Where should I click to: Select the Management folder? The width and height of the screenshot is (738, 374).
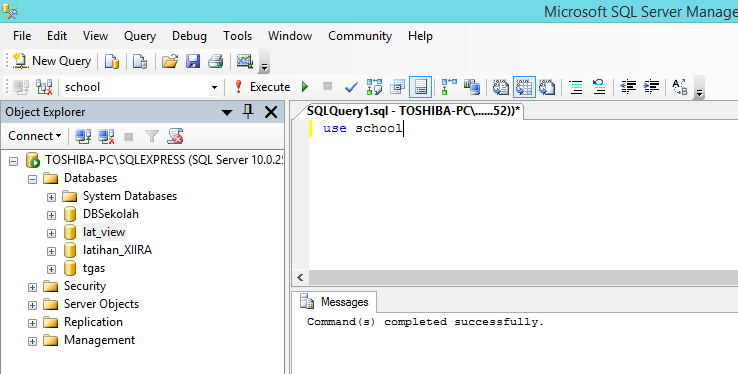tap(99, 340)
